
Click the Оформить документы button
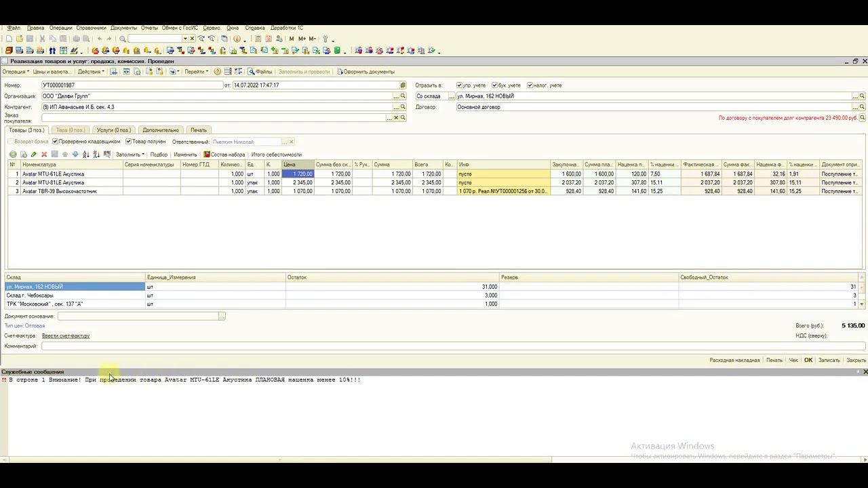[366, 71]
